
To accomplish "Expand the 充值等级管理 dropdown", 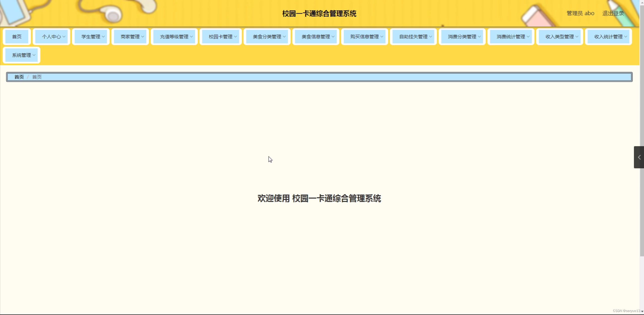I will pos(174,36).
